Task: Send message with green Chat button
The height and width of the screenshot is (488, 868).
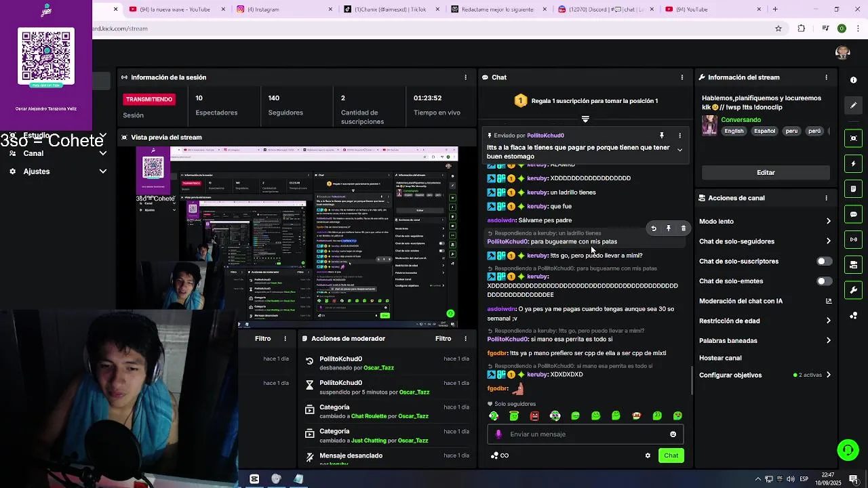Action: click(x=671, y=455)
